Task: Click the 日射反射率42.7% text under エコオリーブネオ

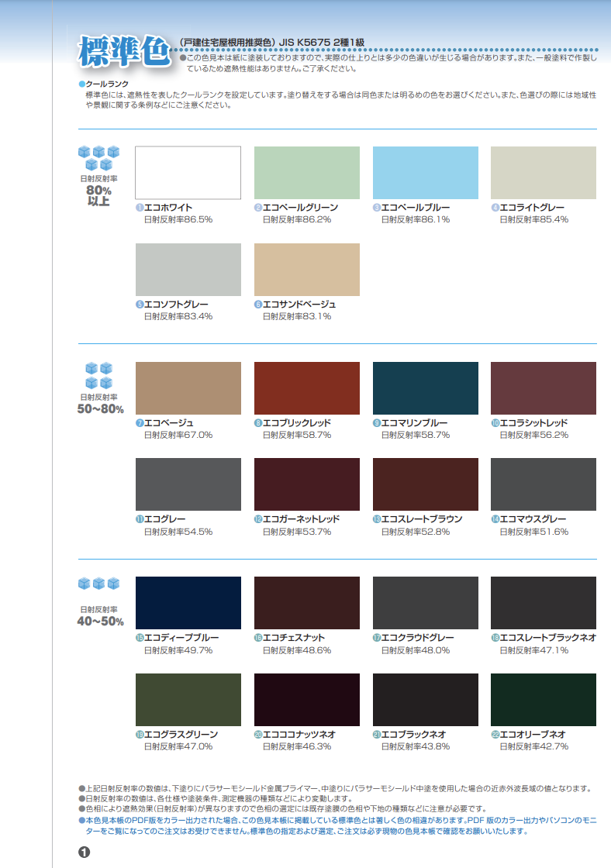Action: (x=533, y=746)
